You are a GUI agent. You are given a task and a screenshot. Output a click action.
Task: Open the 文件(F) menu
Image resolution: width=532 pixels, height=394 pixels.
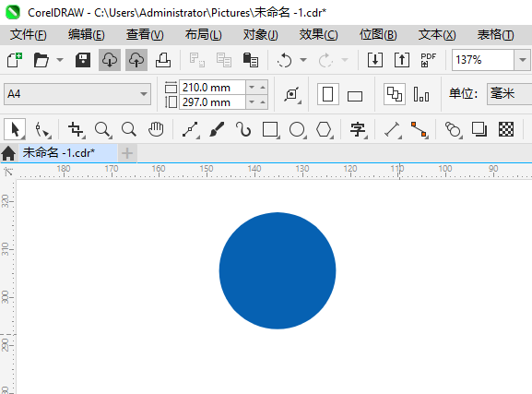(x=29, y=35)
